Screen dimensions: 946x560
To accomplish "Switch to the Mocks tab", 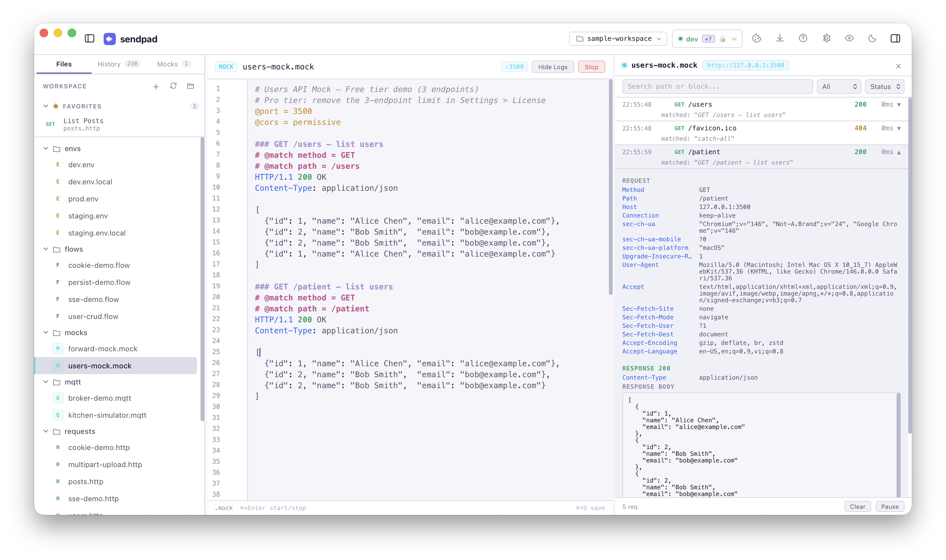I will [174, 64].
